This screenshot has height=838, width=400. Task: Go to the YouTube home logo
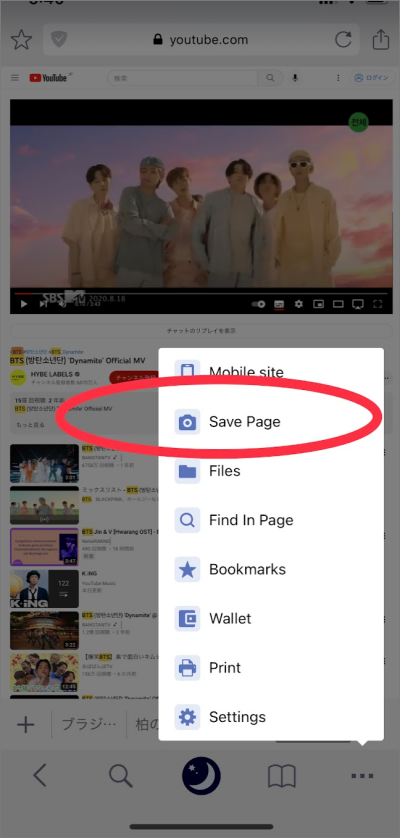click(49, 78)
